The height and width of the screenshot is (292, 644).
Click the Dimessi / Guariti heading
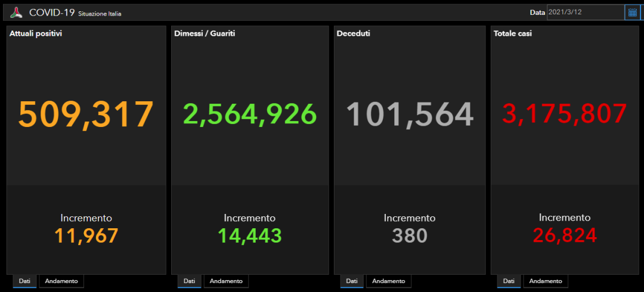(x=205, y=34)
